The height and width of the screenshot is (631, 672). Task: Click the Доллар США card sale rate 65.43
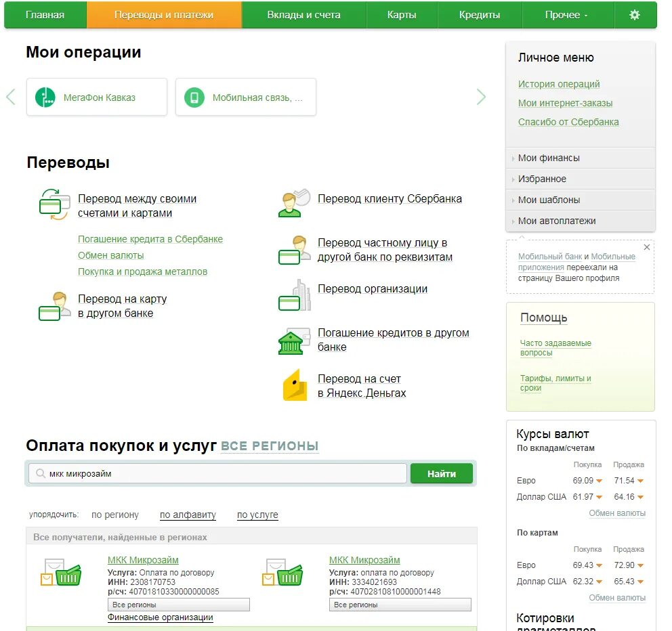[625, 582]
